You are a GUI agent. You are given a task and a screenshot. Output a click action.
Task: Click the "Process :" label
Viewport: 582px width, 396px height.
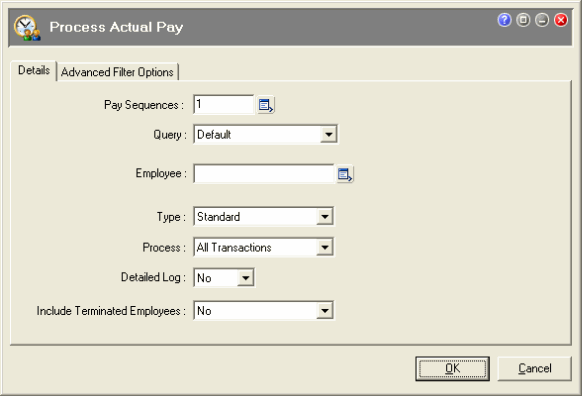tap(164, 248)
